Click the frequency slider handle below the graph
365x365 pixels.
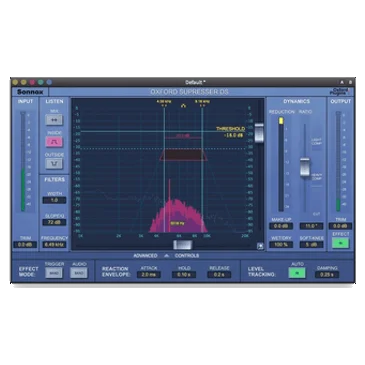[183, 245]
